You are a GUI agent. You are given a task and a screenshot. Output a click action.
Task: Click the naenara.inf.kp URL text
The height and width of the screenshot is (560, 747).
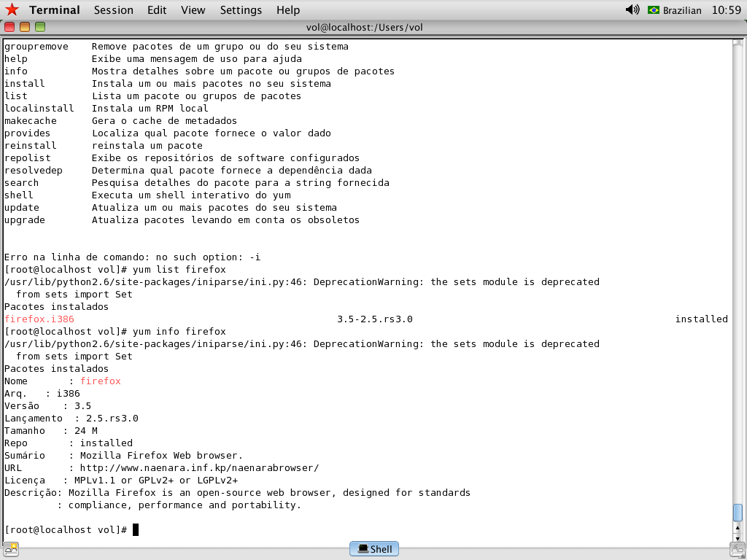[199, 467]
